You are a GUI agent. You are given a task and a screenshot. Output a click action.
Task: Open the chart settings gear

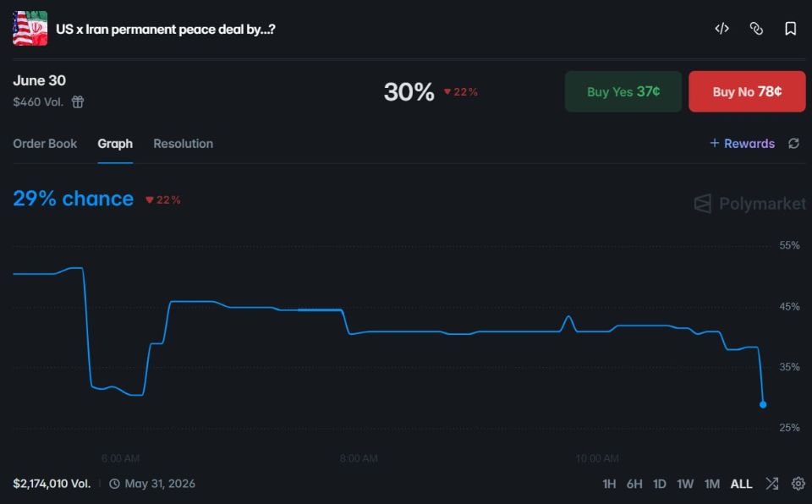(798, 484)
